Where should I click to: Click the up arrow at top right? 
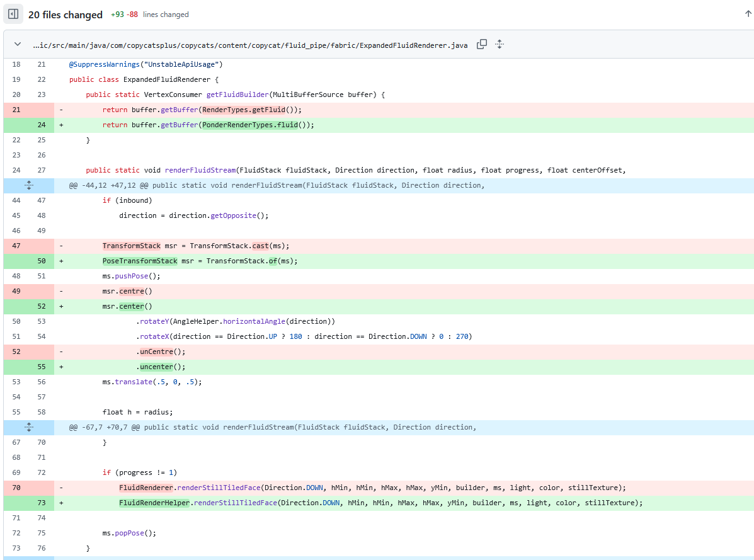tap(748, 14)
